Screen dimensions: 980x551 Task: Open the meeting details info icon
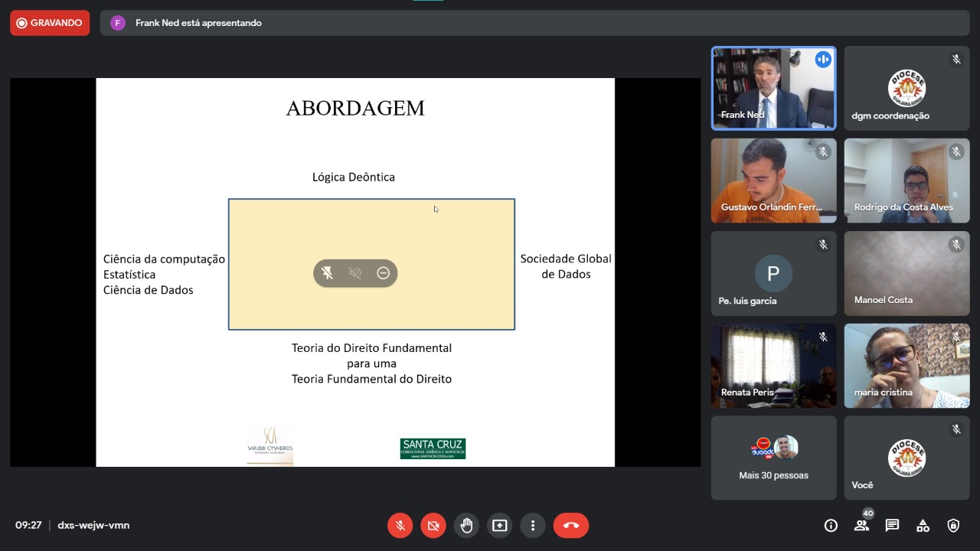831,526
